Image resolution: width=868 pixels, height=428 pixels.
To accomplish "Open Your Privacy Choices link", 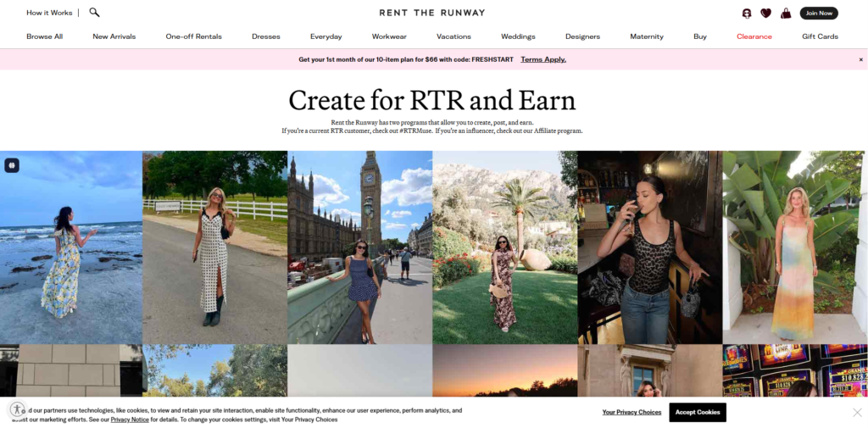I will point(632,412).
